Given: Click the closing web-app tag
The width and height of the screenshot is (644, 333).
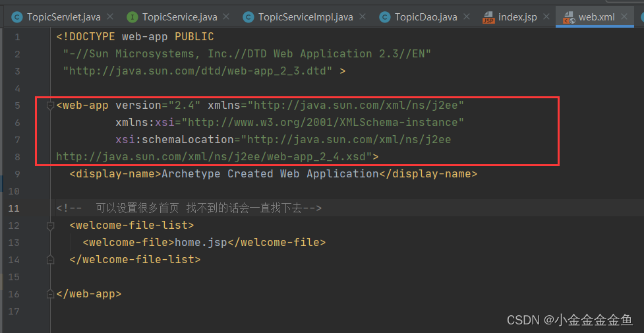Looking at the screenshot, I should 89,294.
